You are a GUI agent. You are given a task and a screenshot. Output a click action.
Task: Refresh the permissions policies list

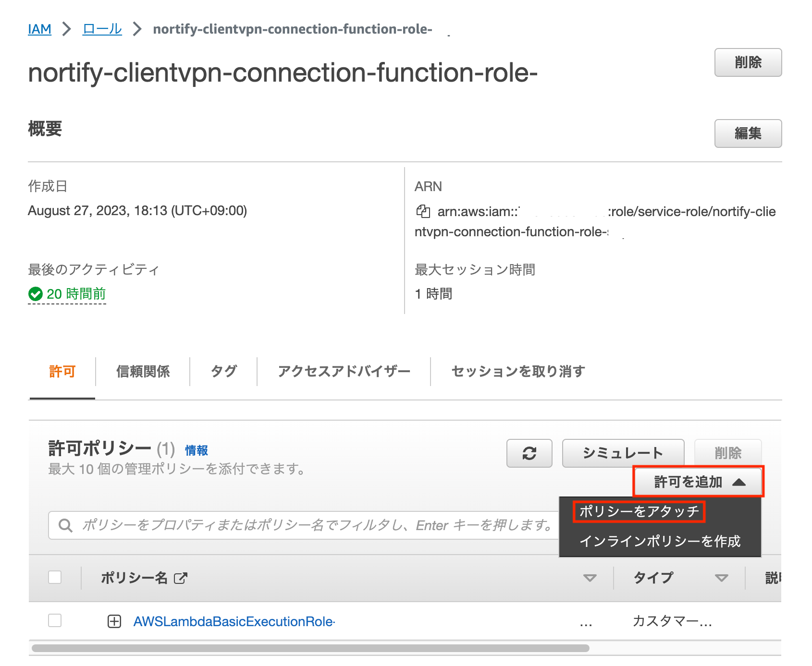click(529, 453)
